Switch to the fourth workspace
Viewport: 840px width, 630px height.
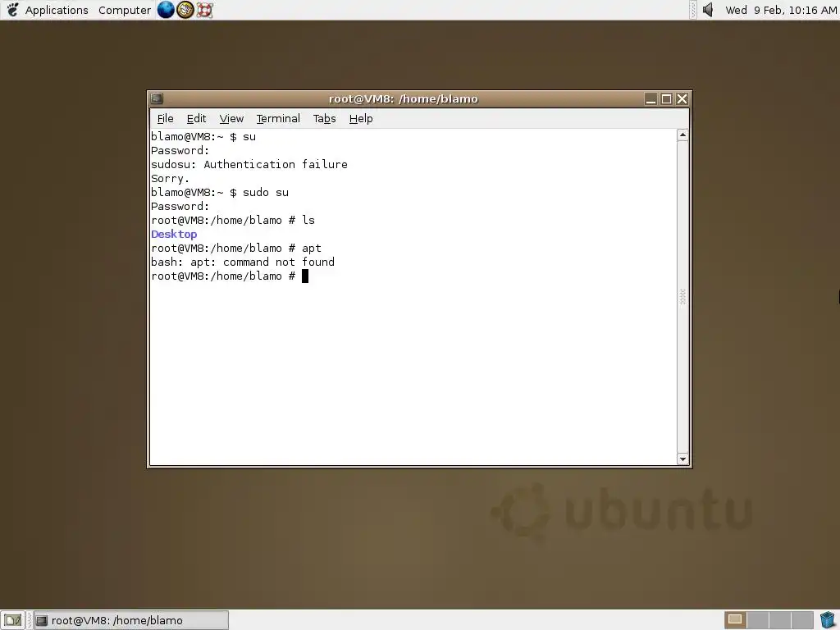tap(802, 620)
